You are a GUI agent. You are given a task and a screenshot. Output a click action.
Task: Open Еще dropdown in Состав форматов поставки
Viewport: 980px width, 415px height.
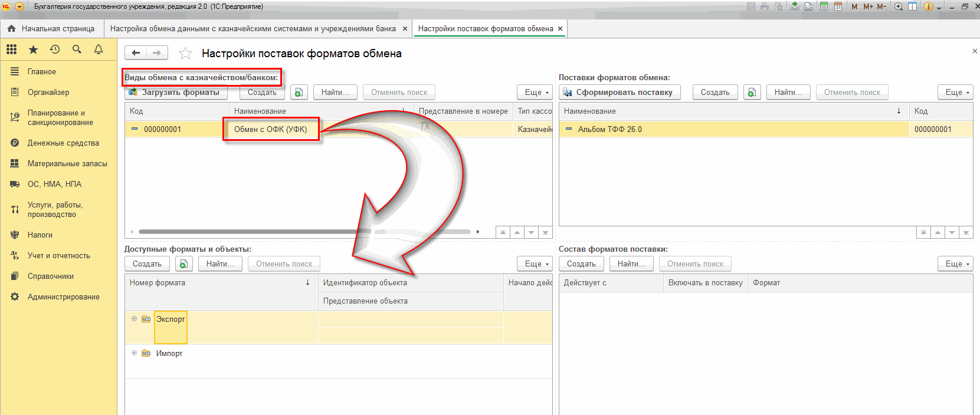954,264
